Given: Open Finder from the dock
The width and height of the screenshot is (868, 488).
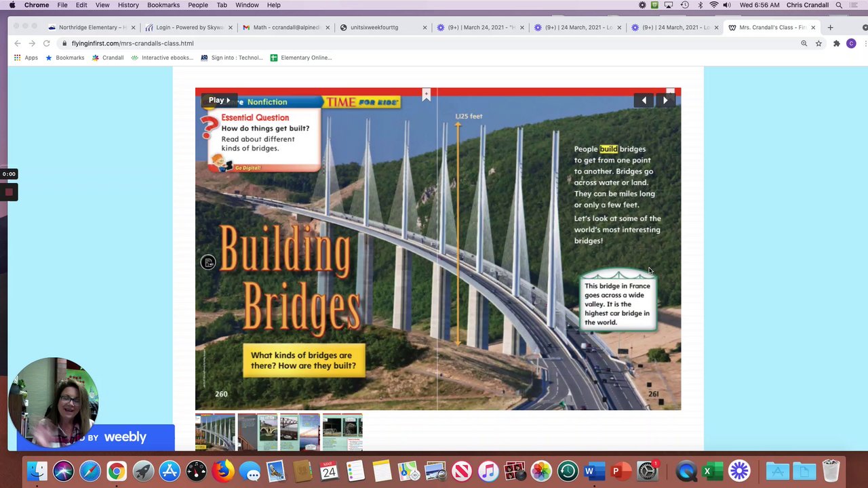Looking at the screenshot, I should click(x=37, y=470).
